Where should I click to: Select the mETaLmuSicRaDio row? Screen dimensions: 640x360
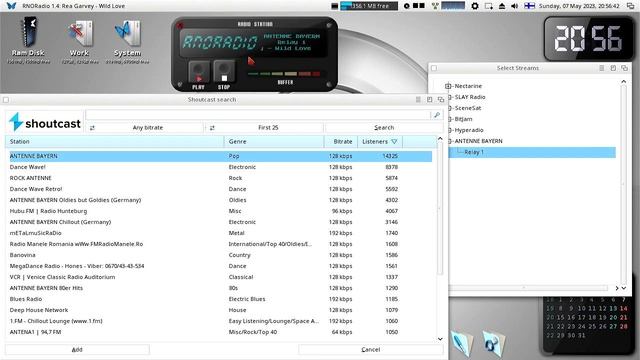[x=221, y=233]
